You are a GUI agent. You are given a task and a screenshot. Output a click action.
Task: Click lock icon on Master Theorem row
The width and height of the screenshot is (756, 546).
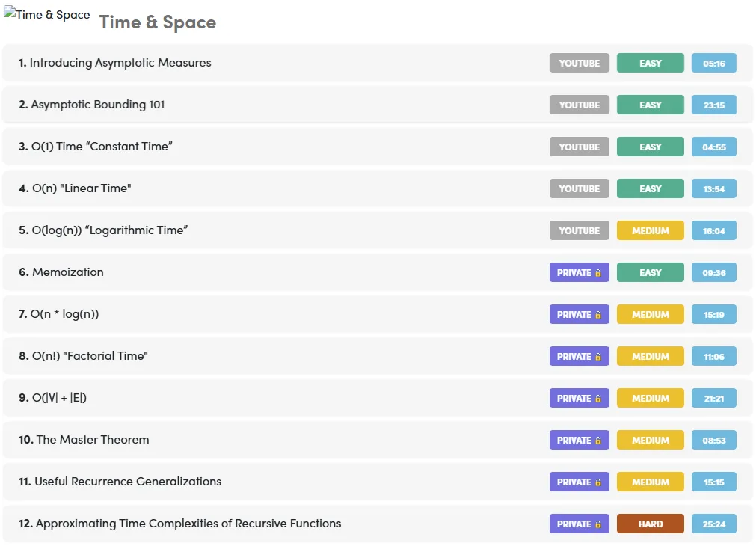pos(598,441)
